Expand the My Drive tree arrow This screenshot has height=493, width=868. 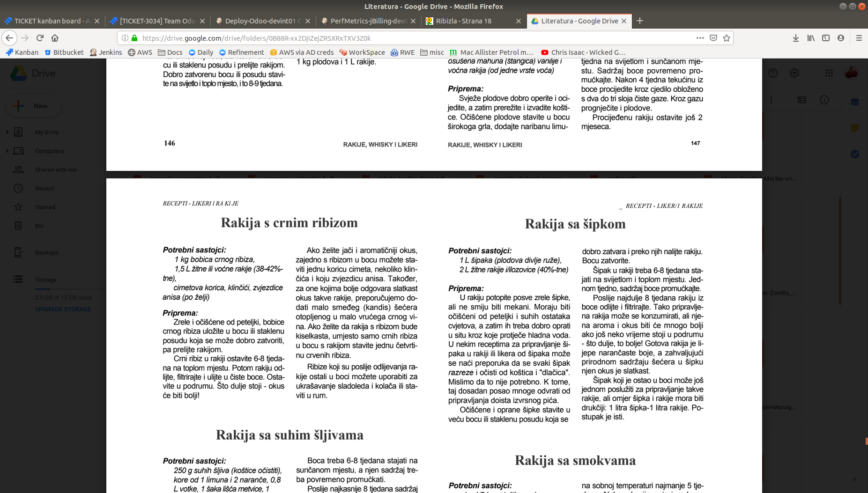(x=7, y=132)
